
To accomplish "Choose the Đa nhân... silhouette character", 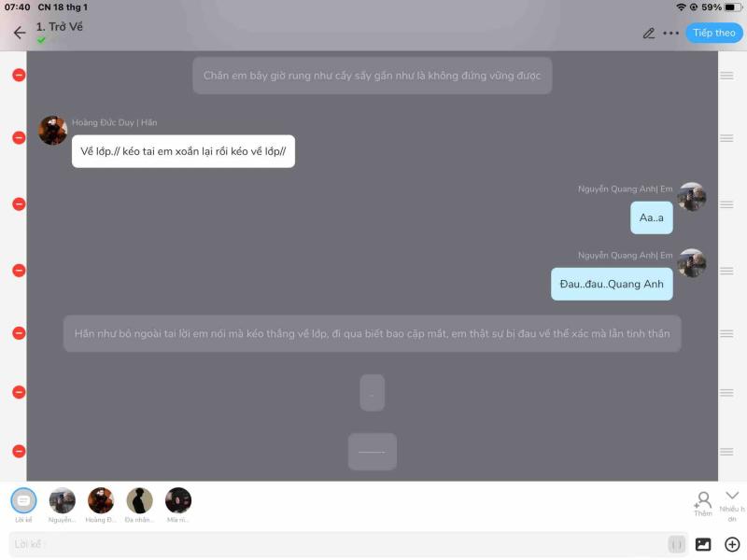I will [139, 505].
